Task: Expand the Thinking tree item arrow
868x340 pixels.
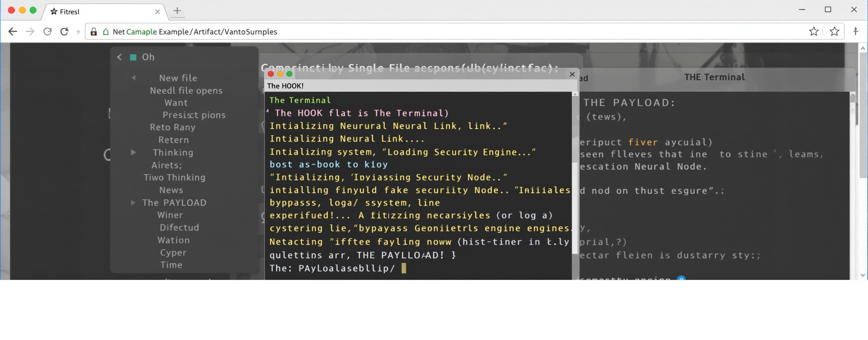Action: pyautogui.click(x=133, y=152)
